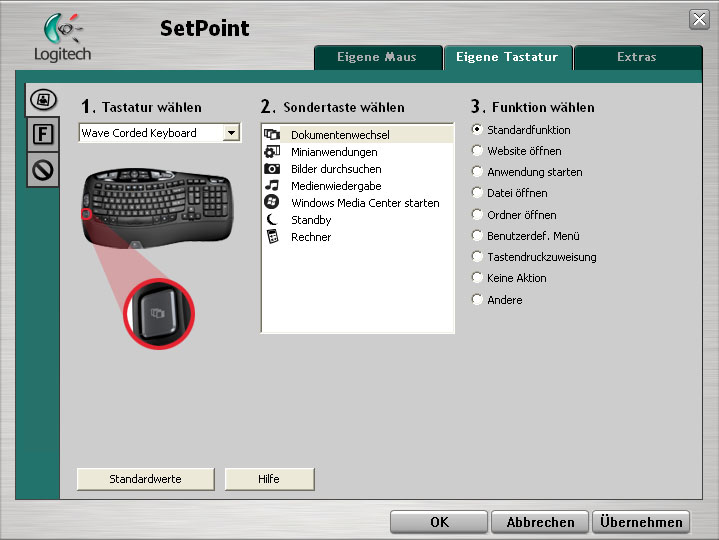Select the Bilder durchsuchen camera icon
Image resolution: width=719 pixels, height=540 pixels.
coord(271,169)
